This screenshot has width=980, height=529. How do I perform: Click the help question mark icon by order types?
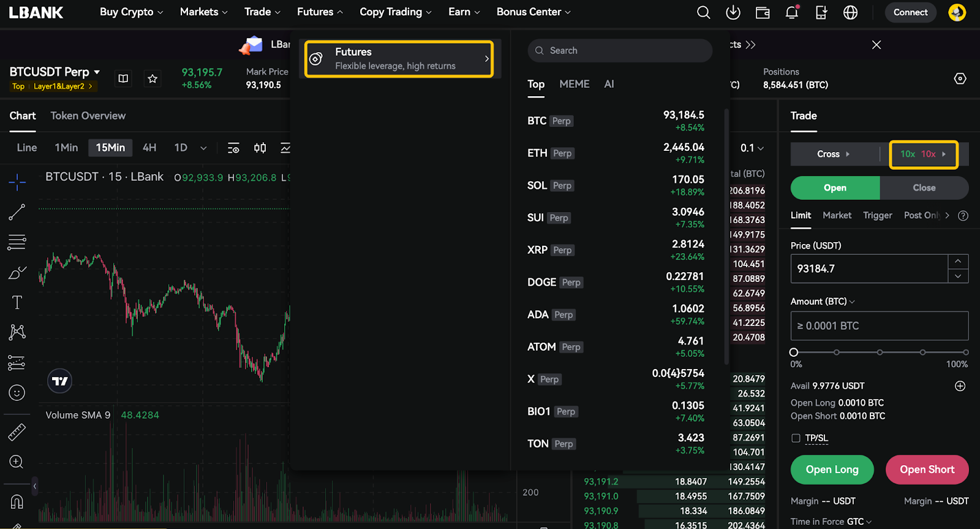pyautogui.click(x=963, y=216)
